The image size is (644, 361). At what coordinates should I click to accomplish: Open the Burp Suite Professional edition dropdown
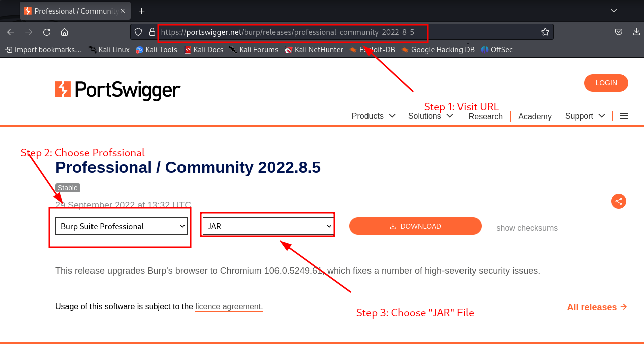pyautogui.click(x=121, y=226)
